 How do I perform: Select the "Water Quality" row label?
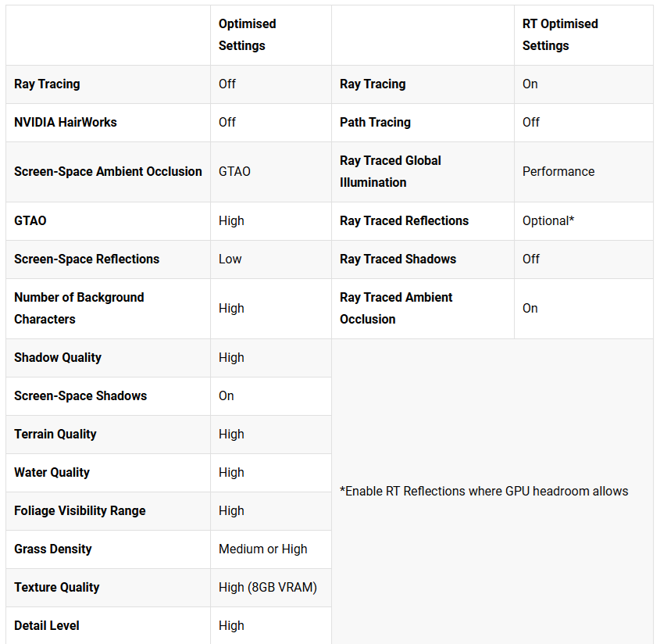(52, 473)
